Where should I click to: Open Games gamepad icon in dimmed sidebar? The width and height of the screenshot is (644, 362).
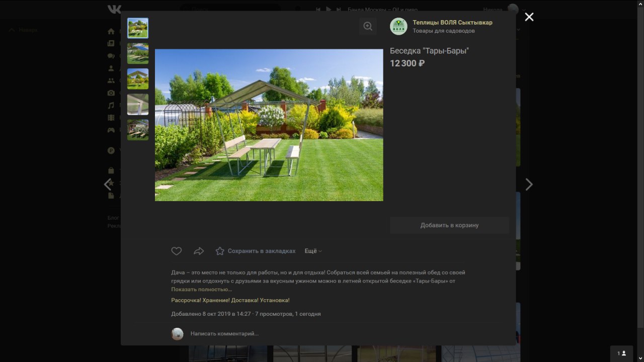pos(111,130)
